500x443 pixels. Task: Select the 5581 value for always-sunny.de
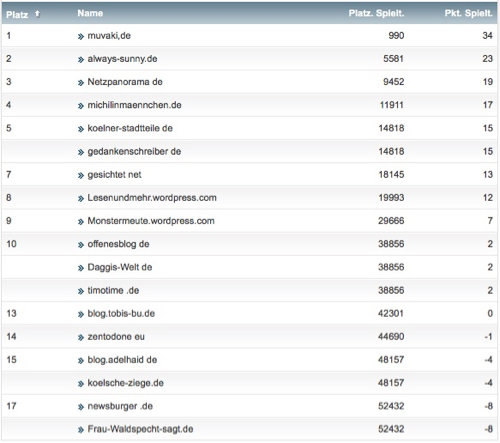coord(393,59)
